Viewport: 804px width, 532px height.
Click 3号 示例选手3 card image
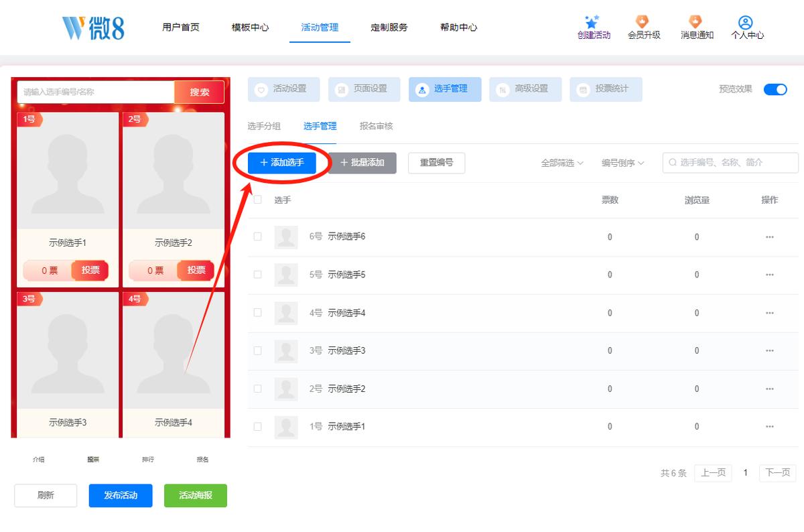click(x=68, y=350)
